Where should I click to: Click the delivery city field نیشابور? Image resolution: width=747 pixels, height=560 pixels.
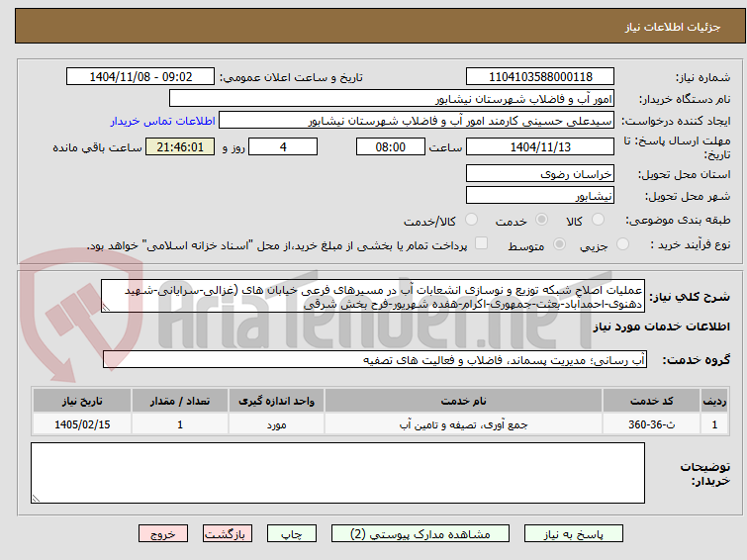[x=540, y=195]
